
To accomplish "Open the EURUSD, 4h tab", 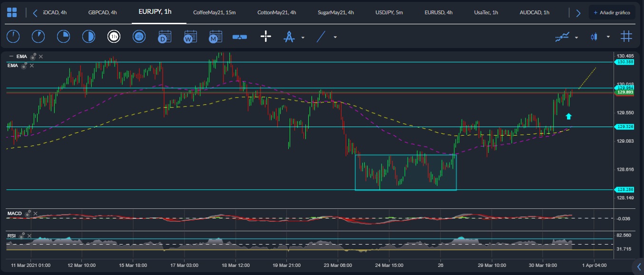I will pos(439,13).
